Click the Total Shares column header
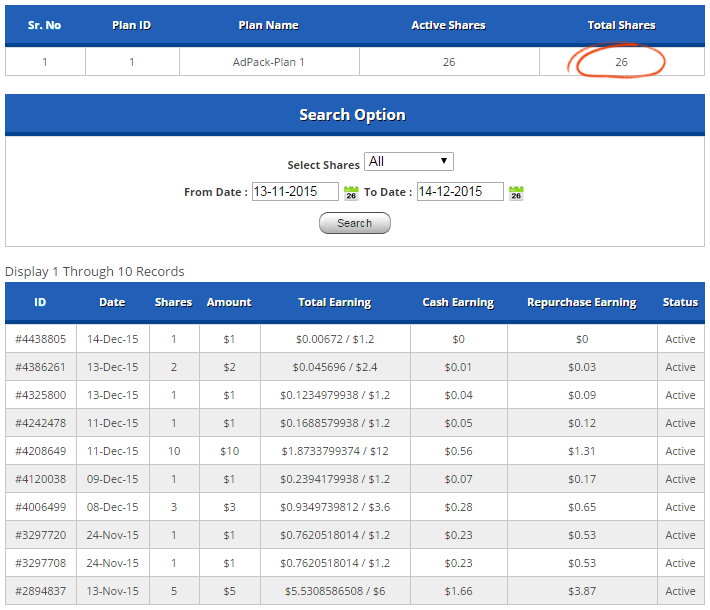This screenshot has width=710, height=610. click(621, 25)
